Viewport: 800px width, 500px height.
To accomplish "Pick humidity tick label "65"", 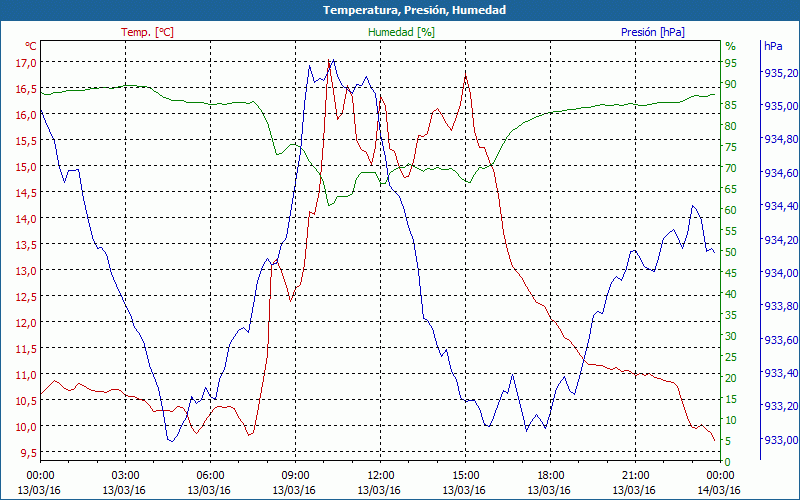I will coord(731,189).
